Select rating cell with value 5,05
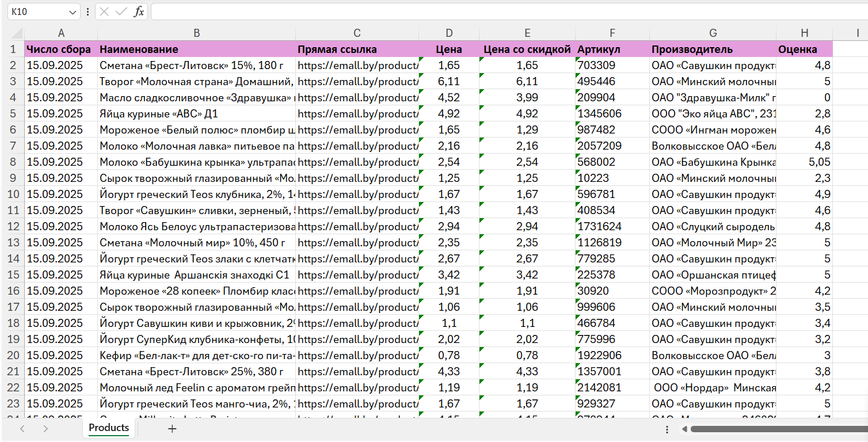Image resolution: width=868 pixels, height=442 pixels. [804, 162]
